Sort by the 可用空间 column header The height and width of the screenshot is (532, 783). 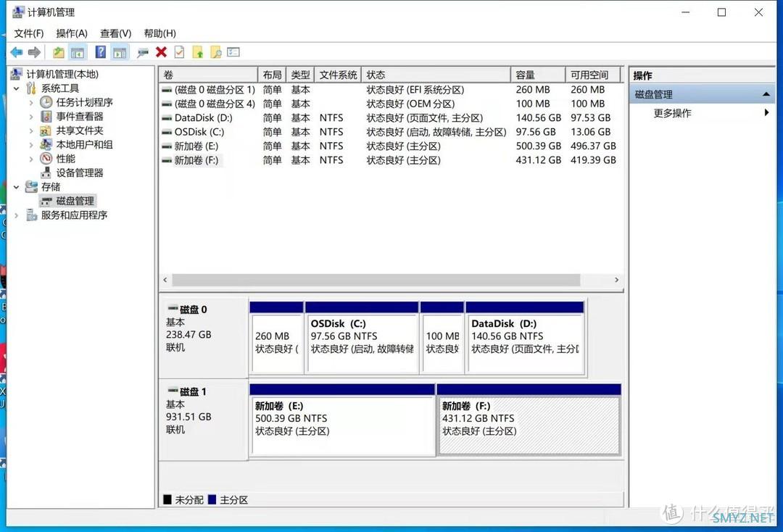click(x=592, y=75)
